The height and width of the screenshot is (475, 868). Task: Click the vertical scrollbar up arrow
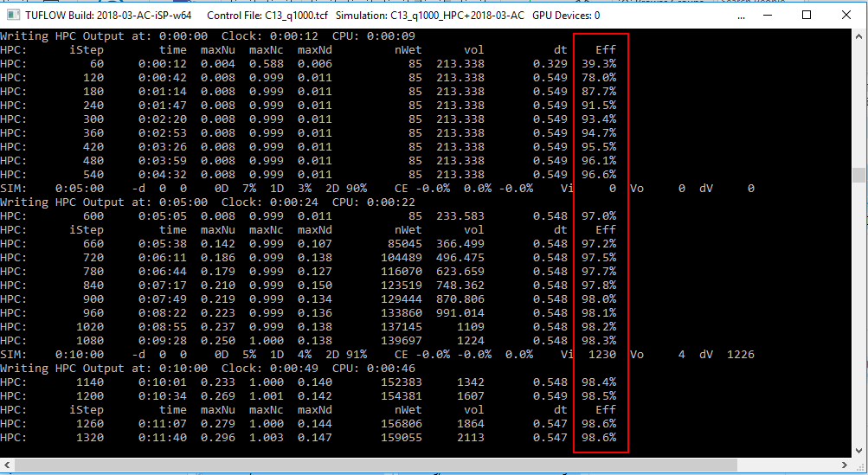(858, 36)
